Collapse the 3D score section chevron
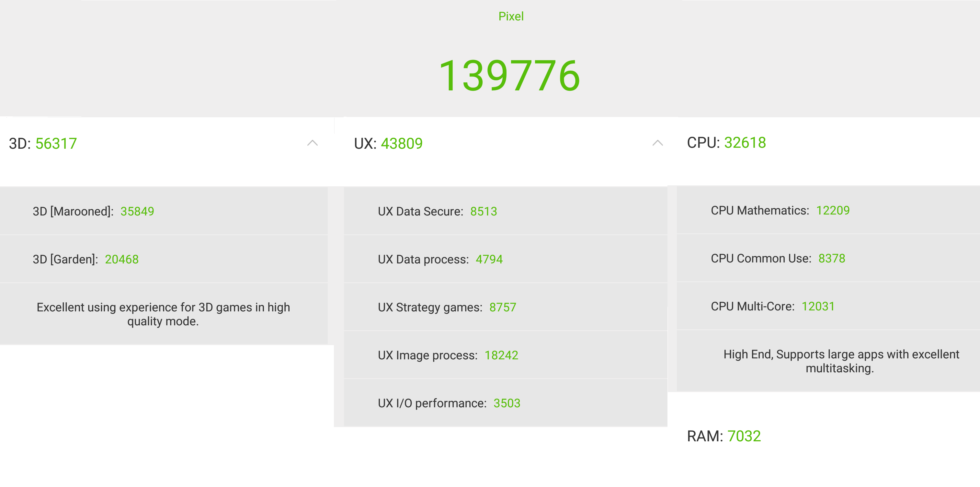The width and height of the screenshot is (980, 487). pyautogui.click(x=312, y=143)
